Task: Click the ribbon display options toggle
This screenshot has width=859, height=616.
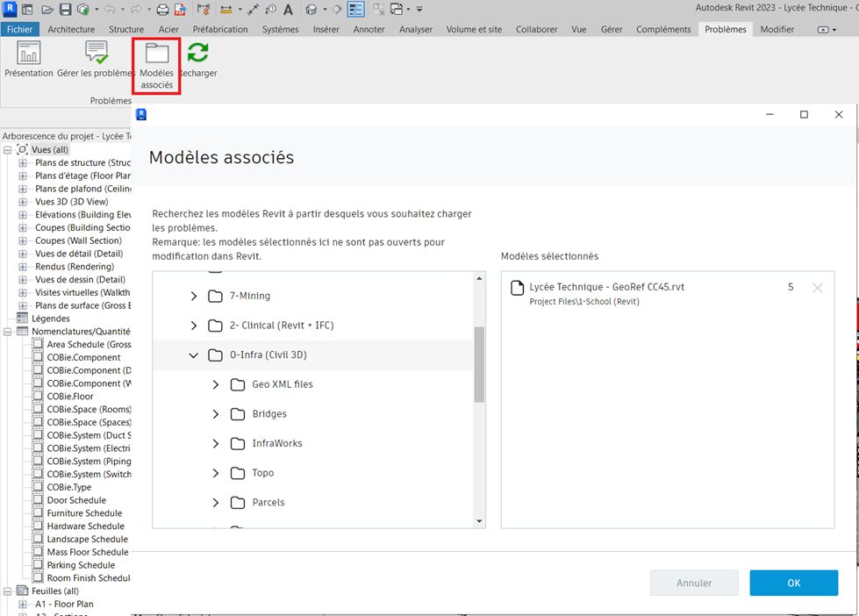Action: [827, 30]
